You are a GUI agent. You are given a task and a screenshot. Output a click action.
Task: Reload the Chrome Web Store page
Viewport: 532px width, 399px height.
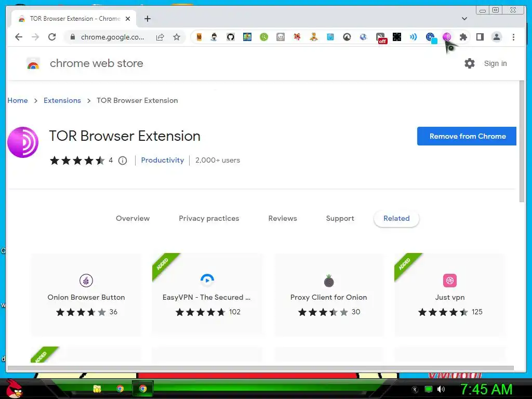(x=52, y=37)
